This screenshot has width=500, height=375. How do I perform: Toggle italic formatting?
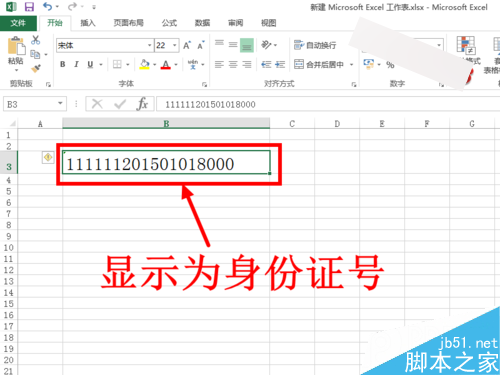76,64
